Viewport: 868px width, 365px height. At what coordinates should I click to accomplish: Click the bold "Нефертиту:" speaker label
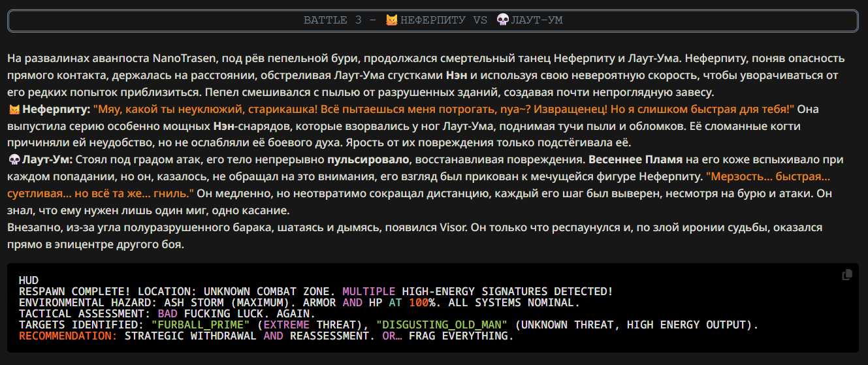tap(56, 109)
